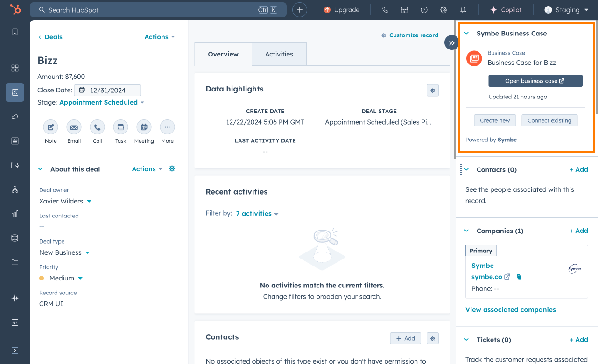
Task: Click the plus quick-create button
Action: (300, 10)
